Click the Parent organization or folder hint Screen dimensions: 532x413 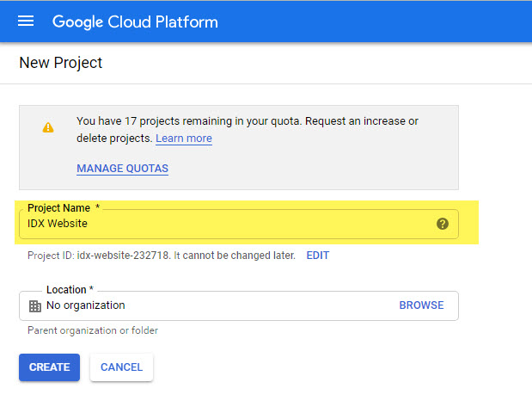(x=93, y=330)
